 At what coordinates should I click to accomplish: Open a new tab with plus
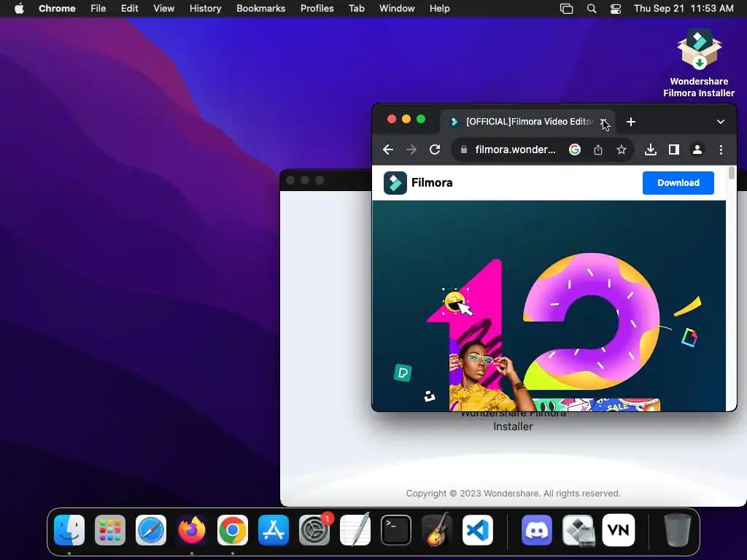click(631, 122)
